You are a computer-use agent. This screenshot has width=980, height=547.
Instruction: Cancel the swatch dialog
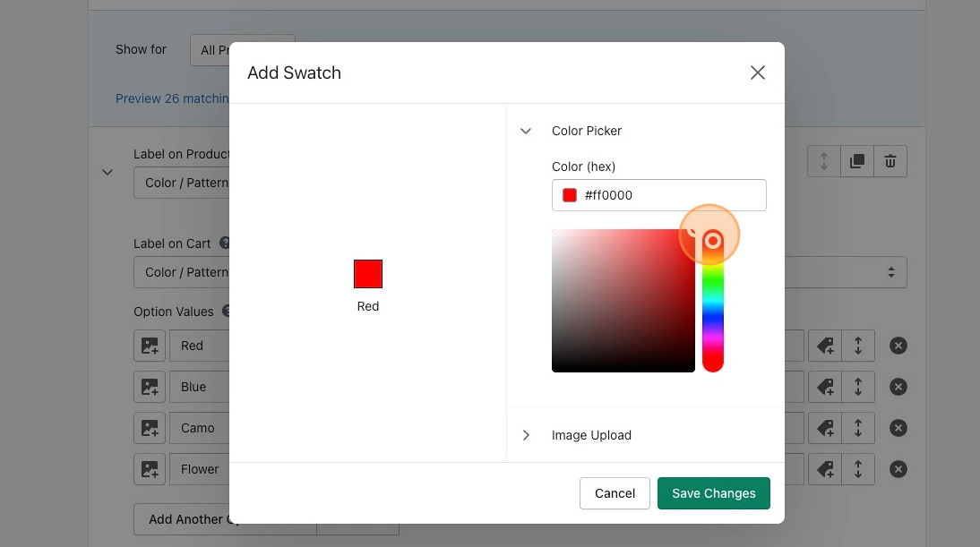615,493
